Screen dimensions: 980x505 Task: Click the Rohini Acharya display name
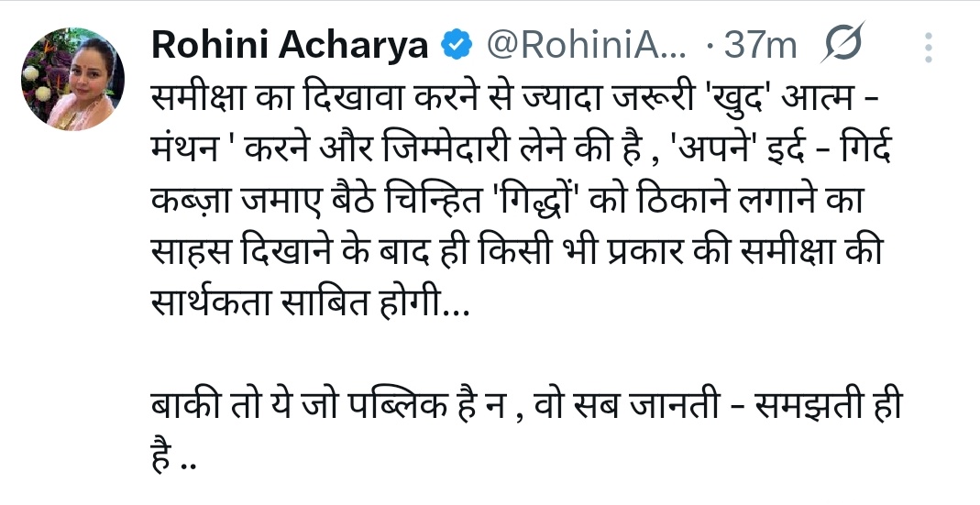point(289,45)
